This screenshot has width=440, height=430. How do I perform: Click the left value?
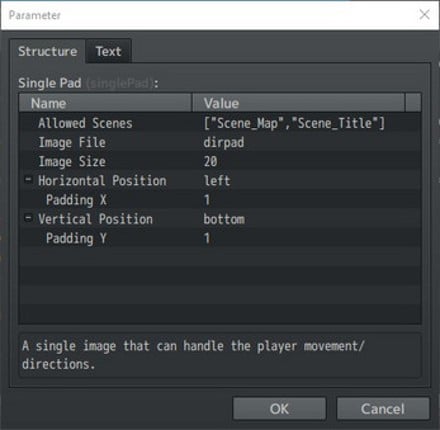tap(217, 181)
